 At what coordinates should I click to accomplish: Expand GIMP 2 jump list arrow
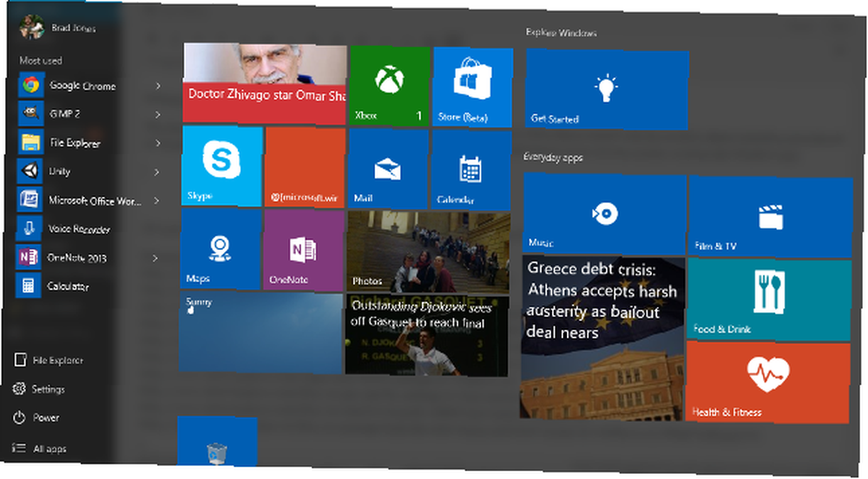[158, 115]
